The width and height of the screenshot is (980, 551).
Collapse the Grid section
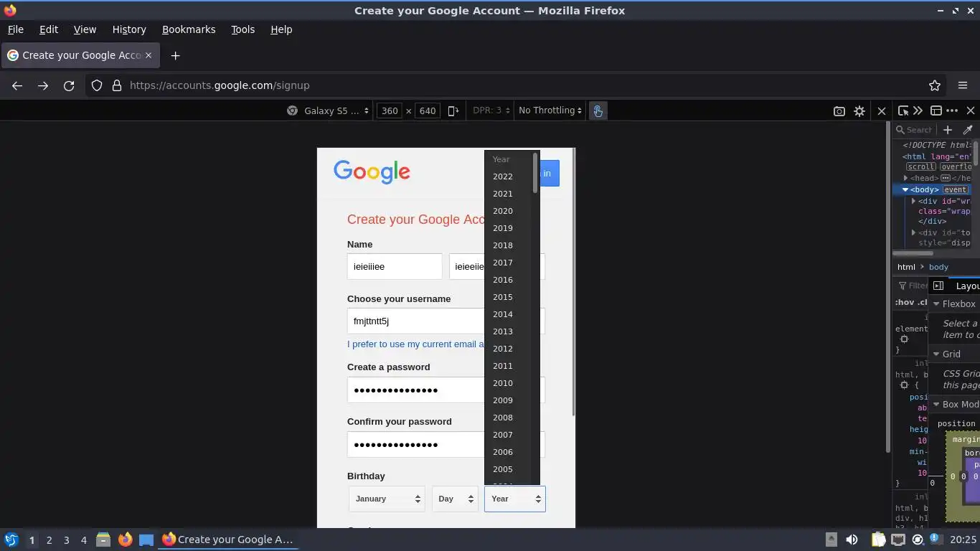coord(936,354)
